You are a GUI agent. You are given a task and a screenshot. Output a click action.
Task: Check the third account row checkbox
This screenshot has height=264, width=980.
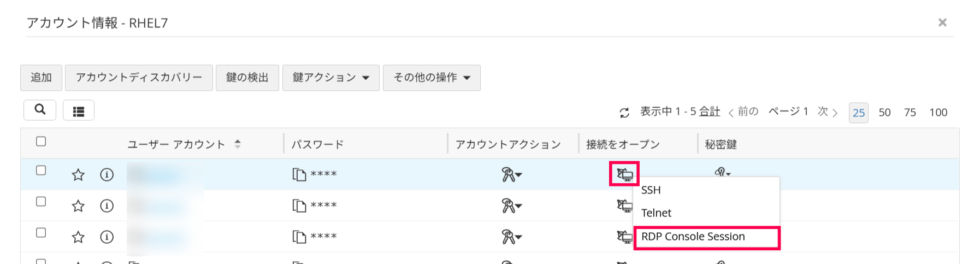(41, 233)
